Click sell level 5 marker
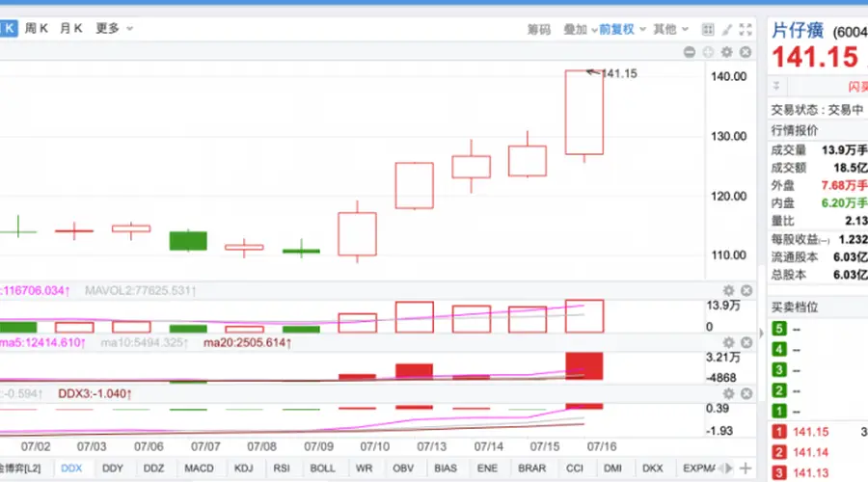Screen dimensions: 868x482 [x=779, y=329]
